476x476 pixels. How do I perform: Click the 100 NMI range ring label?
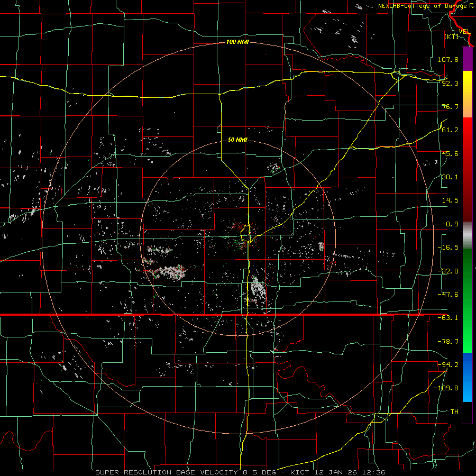pos(237,42)
